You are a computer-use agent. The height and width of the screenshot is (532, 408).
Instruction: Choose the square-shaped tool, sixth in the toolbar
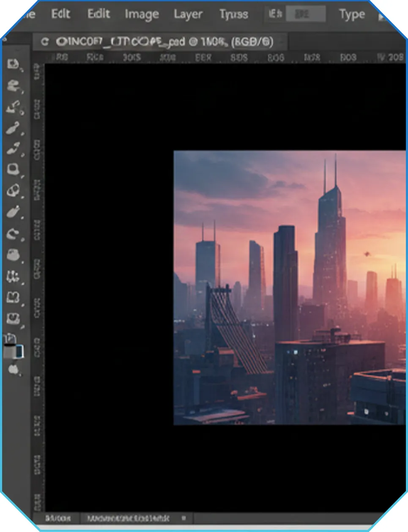[x=13, y=169]
